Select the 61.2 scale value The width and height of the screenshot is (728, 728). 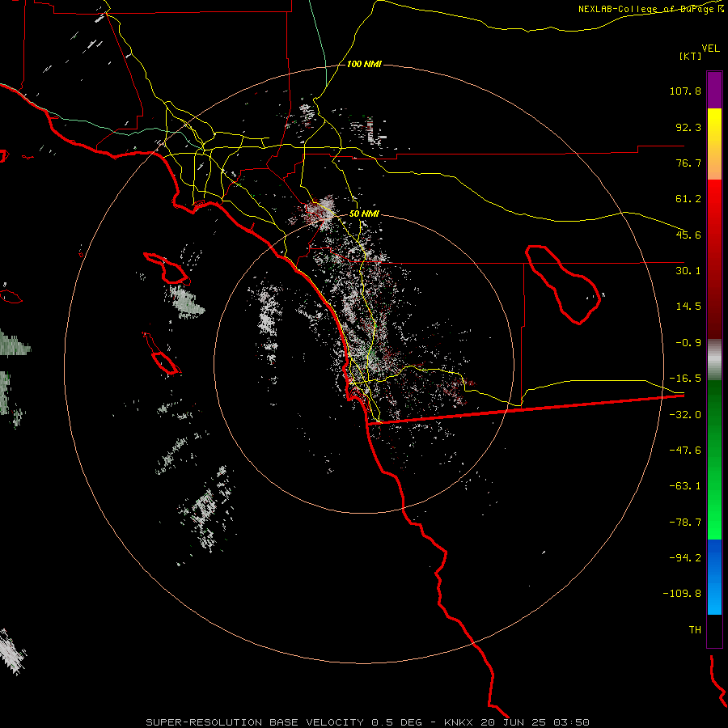688,199
